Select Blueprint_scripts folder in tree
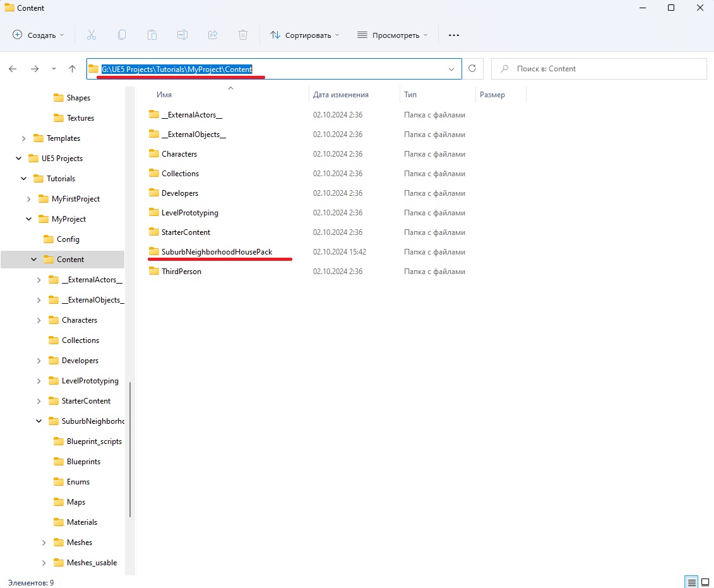This screenshot has width=714, height=588. [x=94, y=441]
